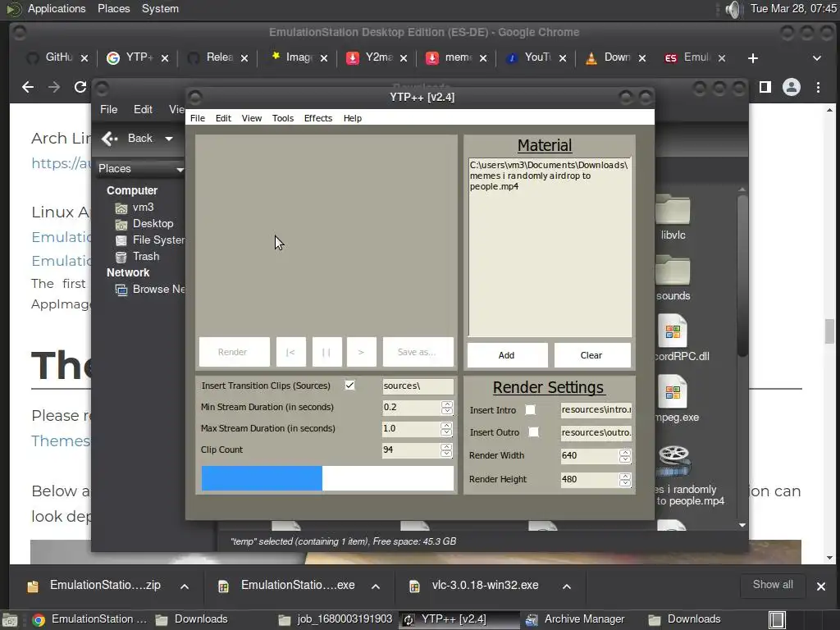This screenshot has height=630, width=840.
Task: Open the File menu in YTP++
Action: coord(197,118)
